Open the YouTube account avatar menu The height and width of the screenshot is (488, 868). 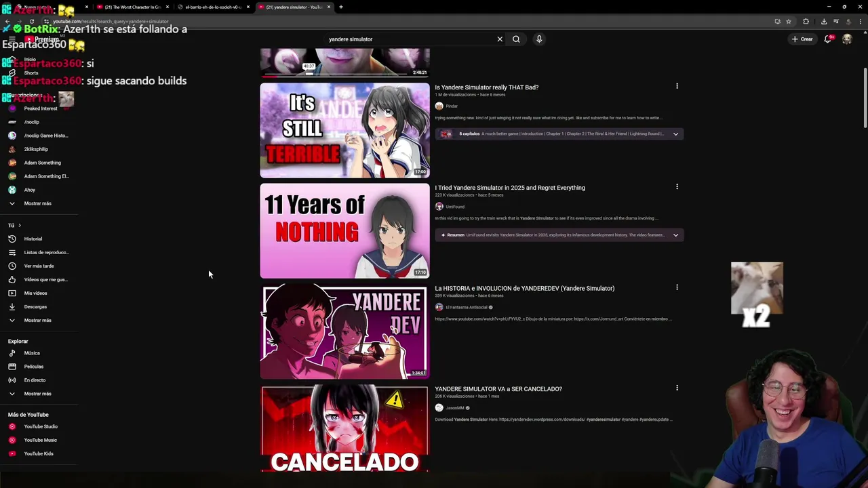[x=847, y=39]
